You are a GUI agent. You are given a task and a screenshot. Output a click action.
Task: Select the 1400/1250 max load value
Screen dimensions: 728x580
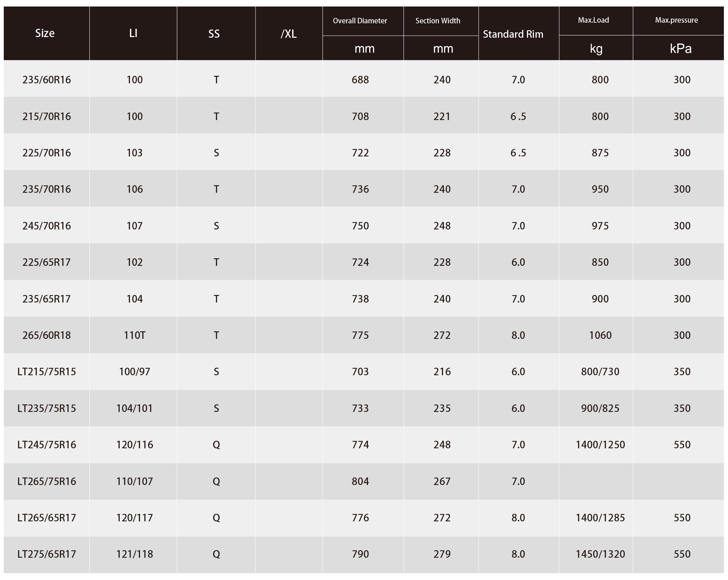coord(600,445)
